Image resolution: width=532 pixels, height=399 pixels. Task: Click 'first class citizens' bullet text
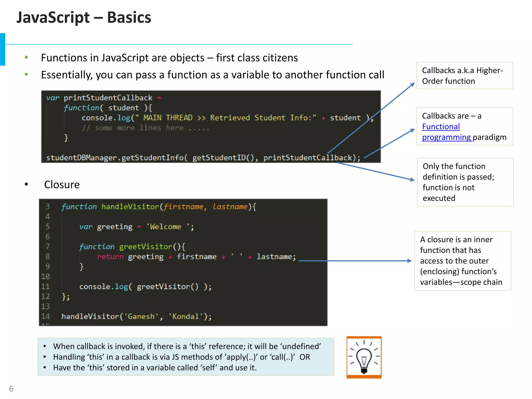pyautogui.click(x=257, y=58)
